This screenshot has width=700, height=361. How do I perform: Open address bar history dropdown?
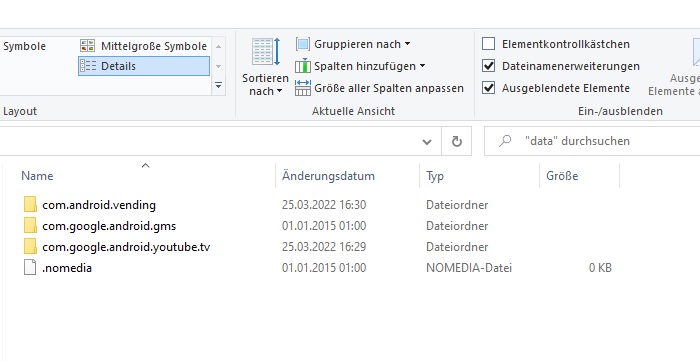click(x=427, y=142)
